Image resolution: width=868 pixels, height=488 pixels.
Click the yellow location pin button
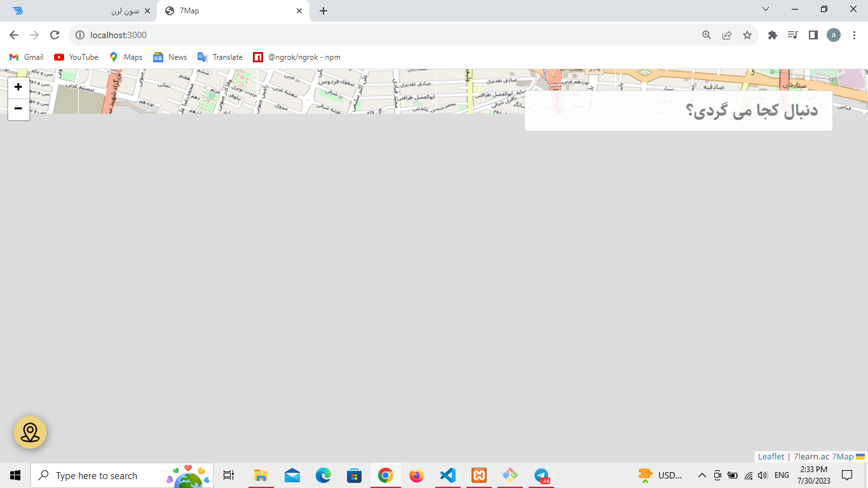point(31,432)
